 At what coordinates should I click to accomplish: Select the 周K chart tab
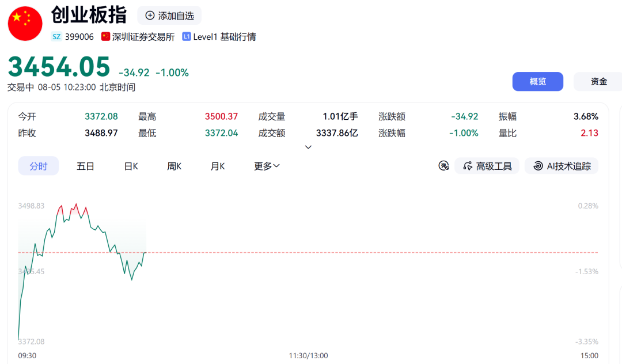(174, 166)
